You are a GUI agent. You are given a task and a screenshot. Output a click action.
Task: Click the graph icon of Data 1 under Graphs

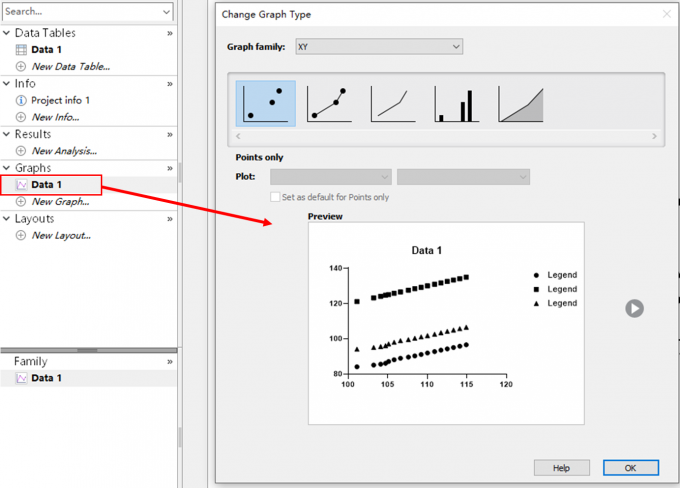pos(21,185)
